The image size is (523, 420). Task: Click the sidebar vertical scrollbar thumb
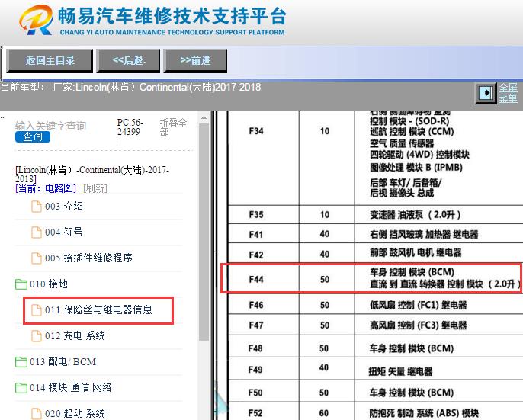204,232
